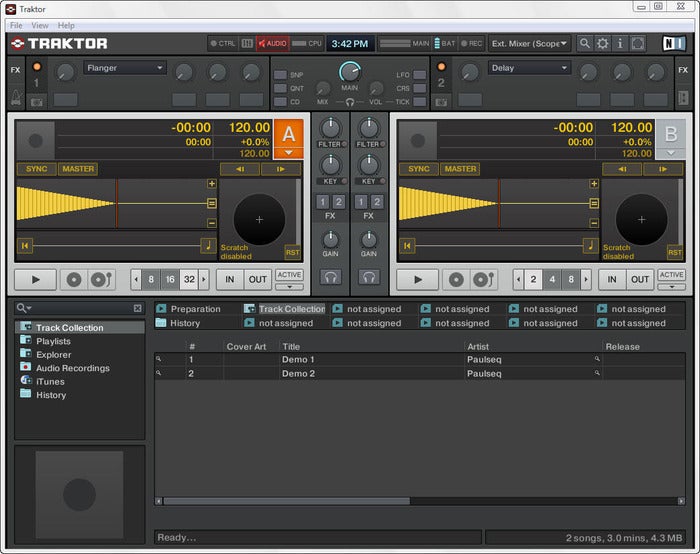The height and width of the screenshot is (554, 700).
Task: Zoom out Deck A waveform minus
Action: click(212, 222)
